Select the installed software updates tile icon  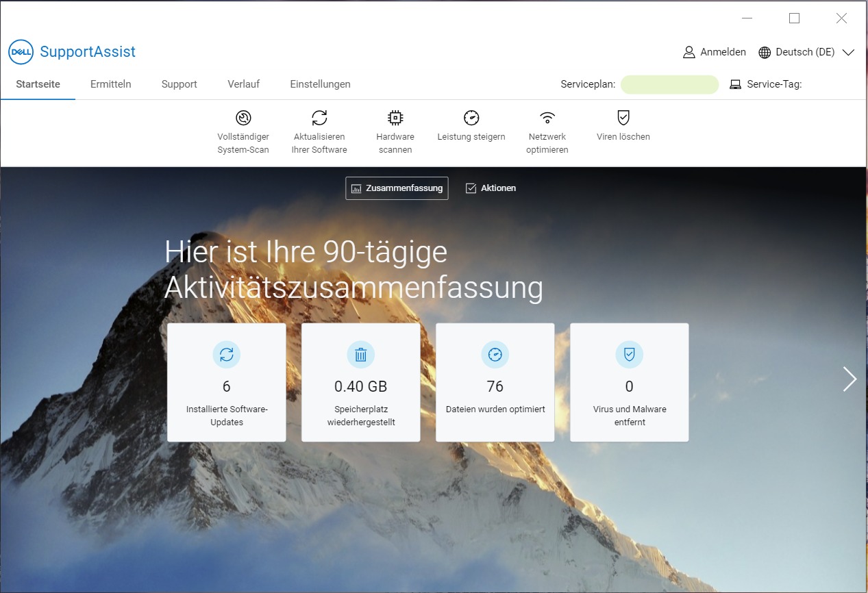coord(226,355)
